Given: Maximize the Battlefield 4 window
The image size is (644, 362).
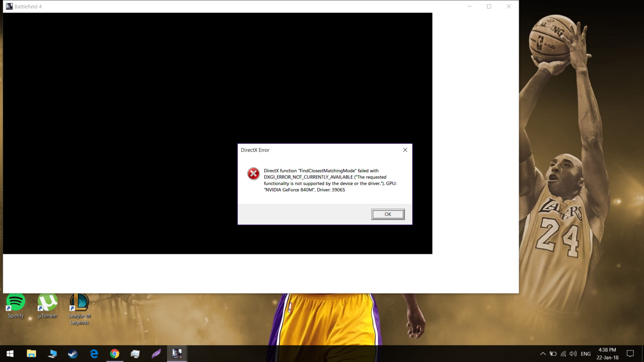Looking at the screenshot, I should (x=489, y=7).
